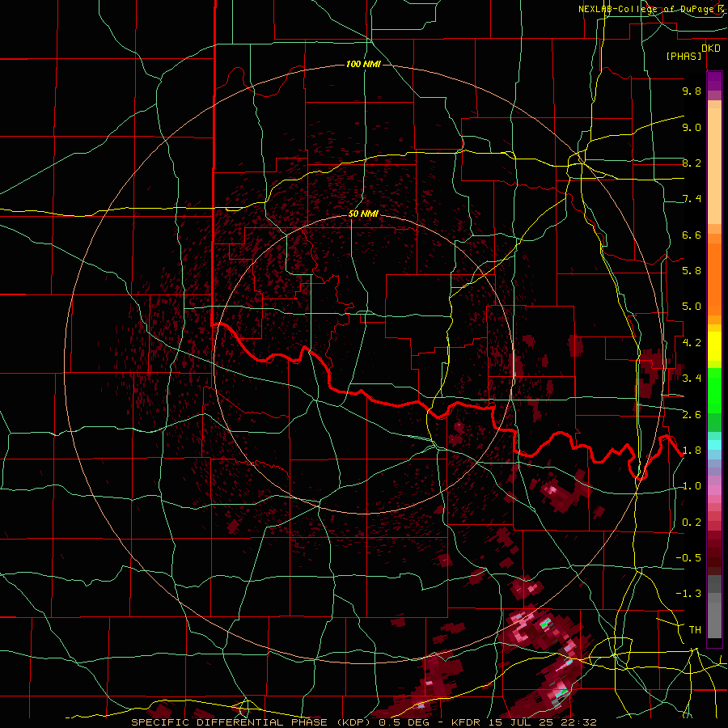Click the "100 NMI" range ring label

pos(363,64)
